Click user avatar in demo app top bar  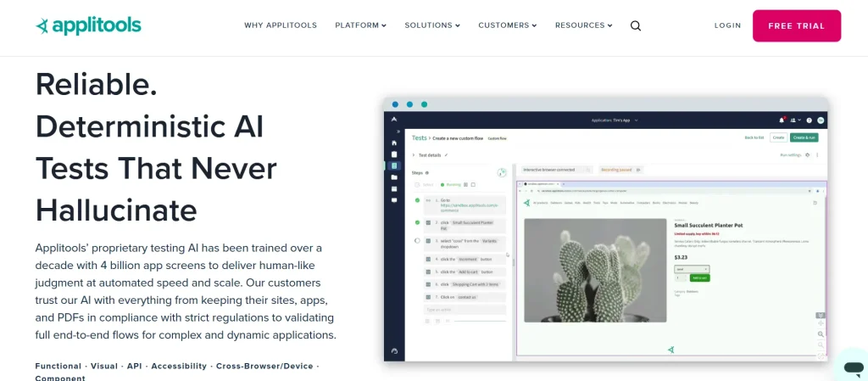coord(821,120)
